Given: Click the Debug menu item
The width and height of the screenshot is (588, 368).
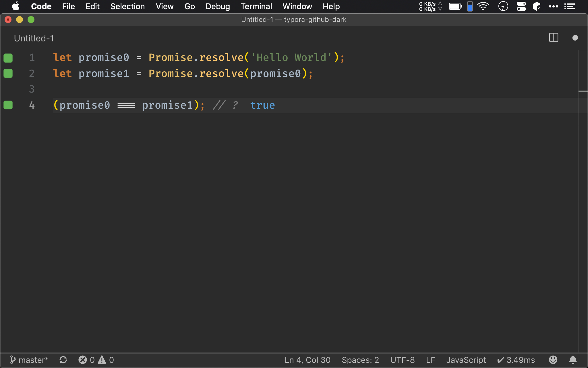Looking at the screenshot, I should tap(218, 6).
